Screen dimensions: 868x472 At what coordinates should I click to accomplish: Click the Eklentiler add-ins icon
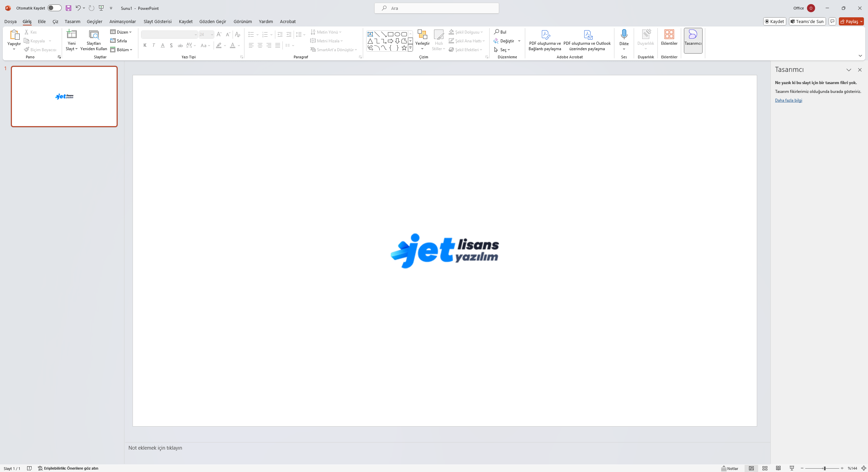click(669, 35)
